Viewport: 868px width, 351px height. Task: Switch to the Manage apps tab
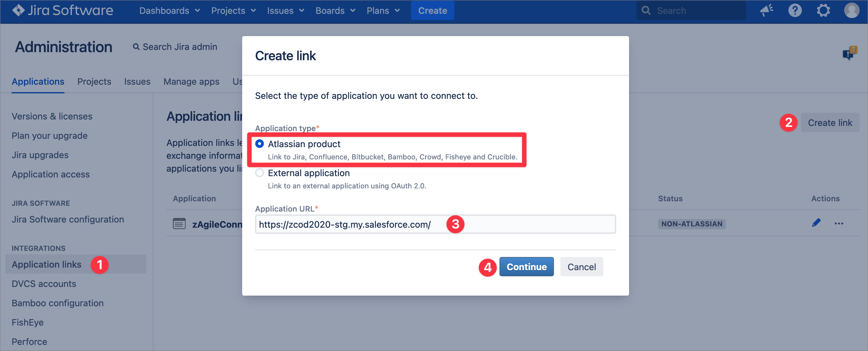pyautogui.click(x=191, y=81)
